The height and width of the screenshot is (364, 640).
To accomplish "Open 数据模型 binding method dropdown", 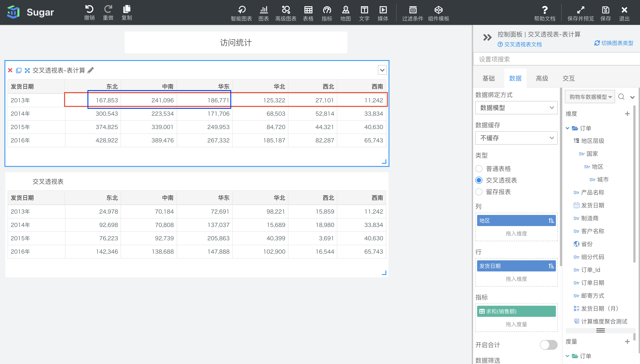I will [x=516, y=108].
